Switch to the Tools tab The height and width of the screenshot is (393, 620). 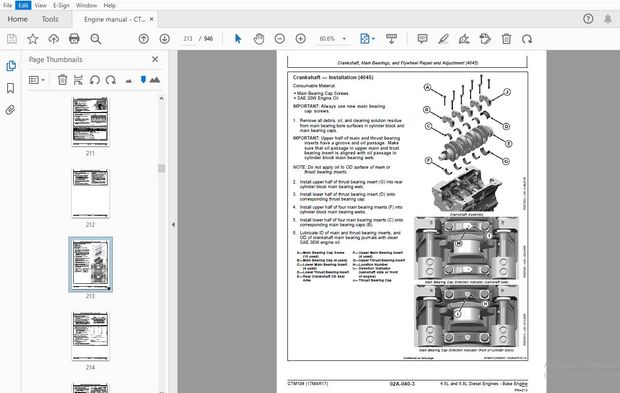click(50, 19)
